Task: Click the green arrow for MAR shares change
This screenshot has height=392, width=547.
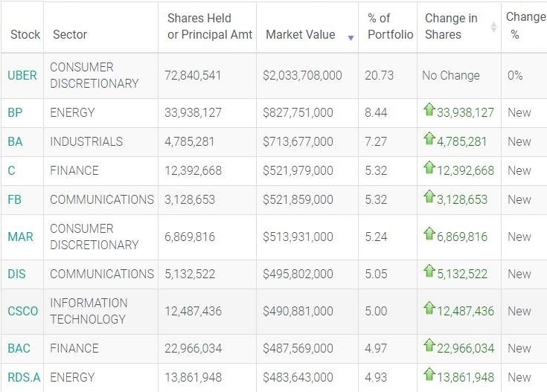Action: tap(429, 234)
